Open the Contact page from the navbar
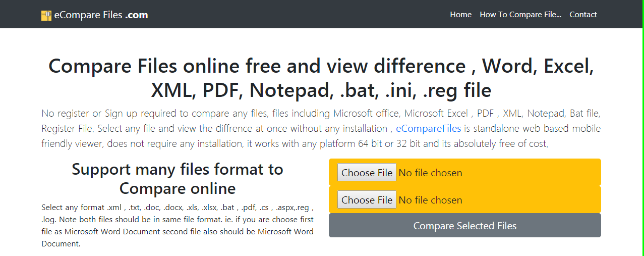Image resolution: width=644 pixels, height=256 pixels. pos(583,15)
